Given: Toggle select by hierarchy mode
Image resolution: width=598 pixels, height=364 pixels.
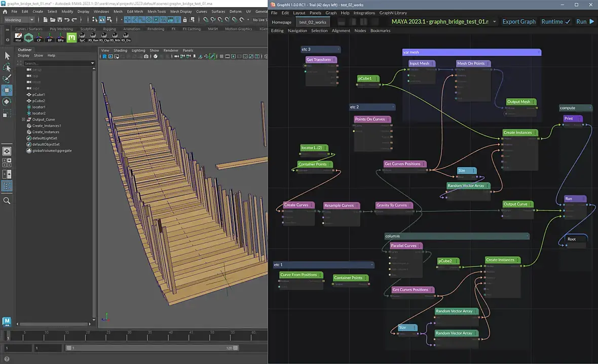Looking at the screenshot, I should click(95, 20).
